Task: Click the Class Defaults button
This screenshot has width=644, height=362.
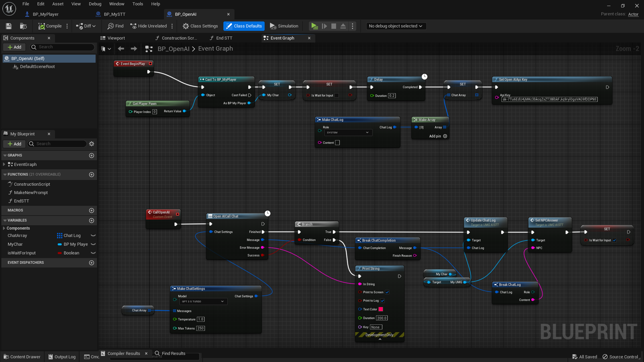Action: (x=244, y=26)
